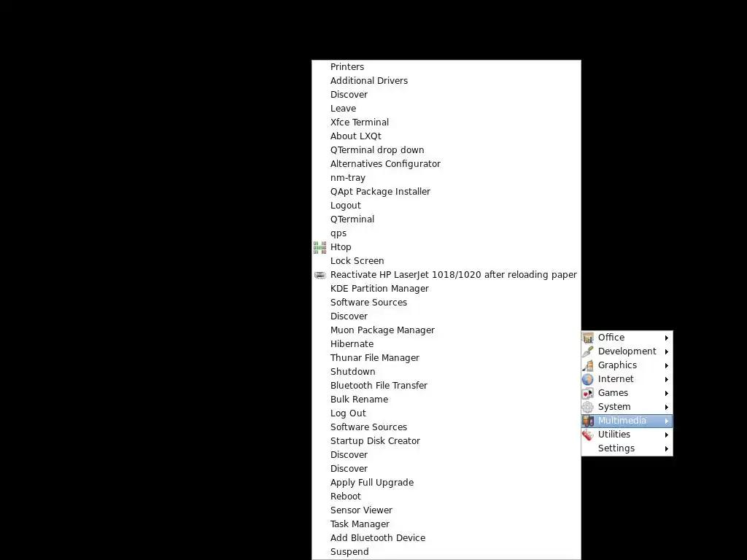The width and height of the screenshot is (747, 560).
Task: Select Lock Screen
Action: [446, 260]
